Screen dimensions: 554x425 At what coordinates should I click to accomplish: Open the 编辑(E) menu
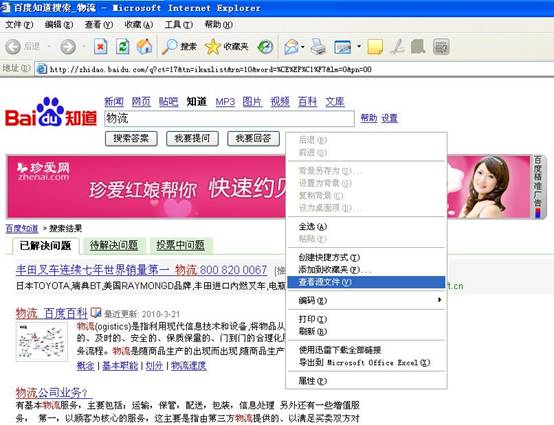pos(59,25)
